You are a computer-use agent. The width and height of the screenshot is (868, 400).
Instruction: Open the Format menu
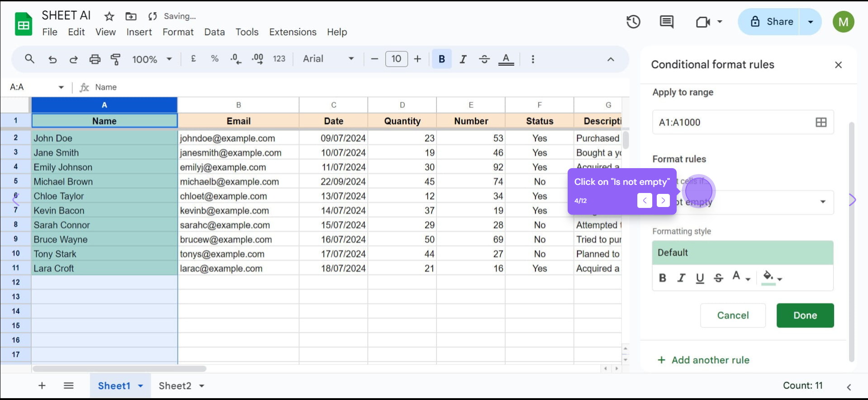point(178,32)
